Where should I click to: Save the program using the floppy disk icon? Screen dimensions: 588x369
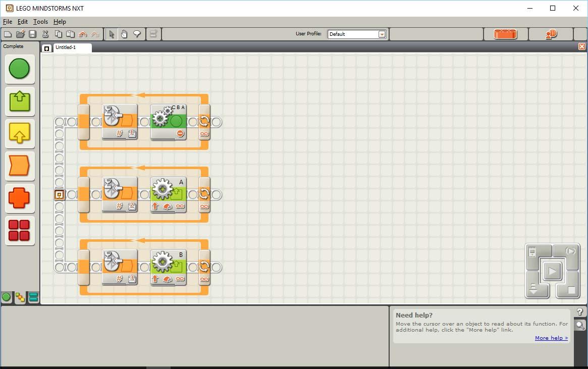coord(33,34)
